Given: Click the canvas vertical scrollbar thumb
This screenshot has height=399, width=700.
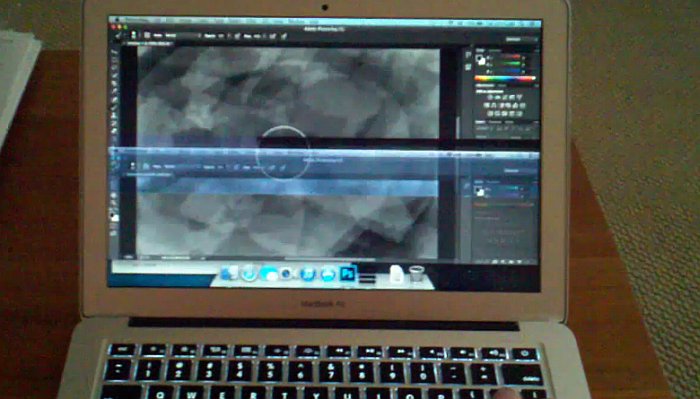Looking at the screenshot, I should pos(458,127).
